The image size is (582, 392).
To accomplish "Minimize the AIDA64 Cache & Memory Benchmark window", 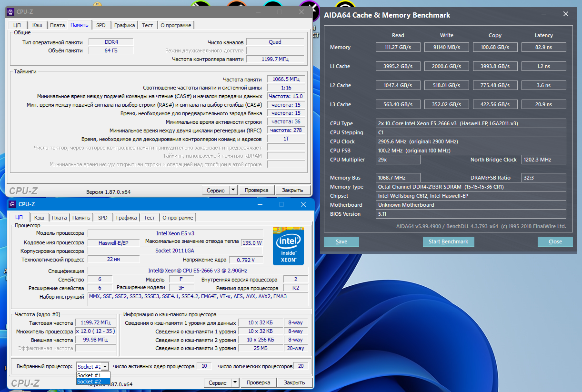I will [x=544, y=14].
